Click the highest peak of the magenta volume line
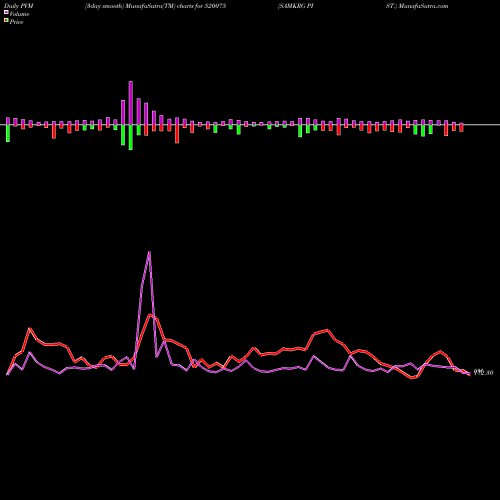Image resolution: width=500 pixels, height=500 pixels. coord(149,252)
